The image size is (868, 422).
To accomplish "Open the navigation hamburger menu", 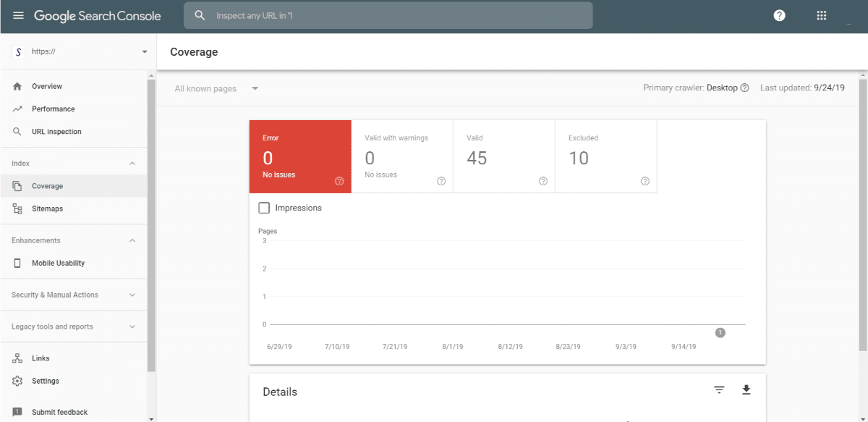I will click(18, 15).
